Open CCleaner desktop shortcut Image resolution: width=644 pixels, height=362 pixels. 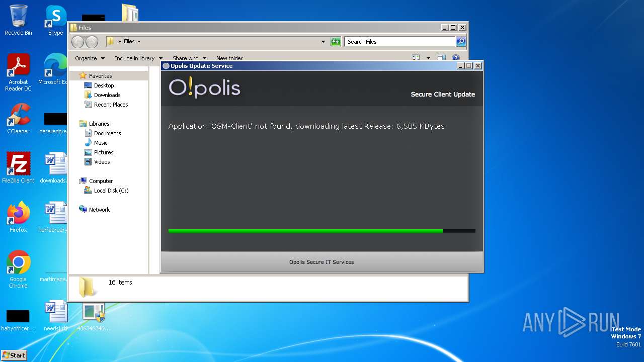18,119
